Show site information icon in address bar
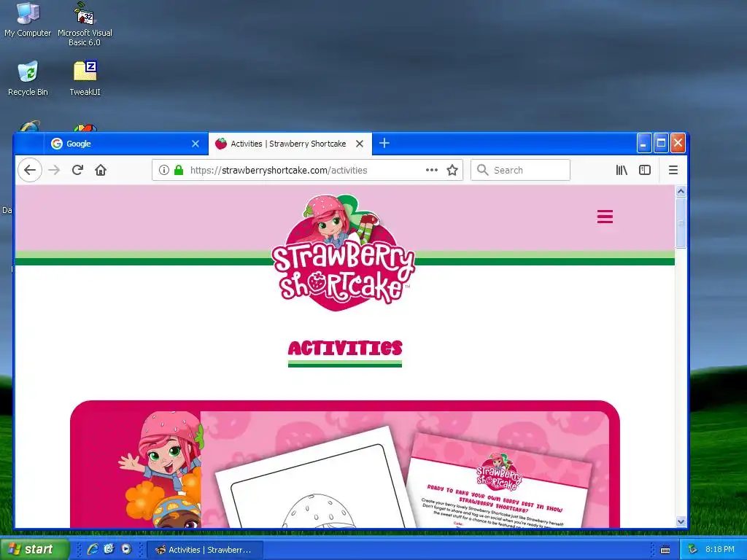747x560 pixels. click(164, 170)
